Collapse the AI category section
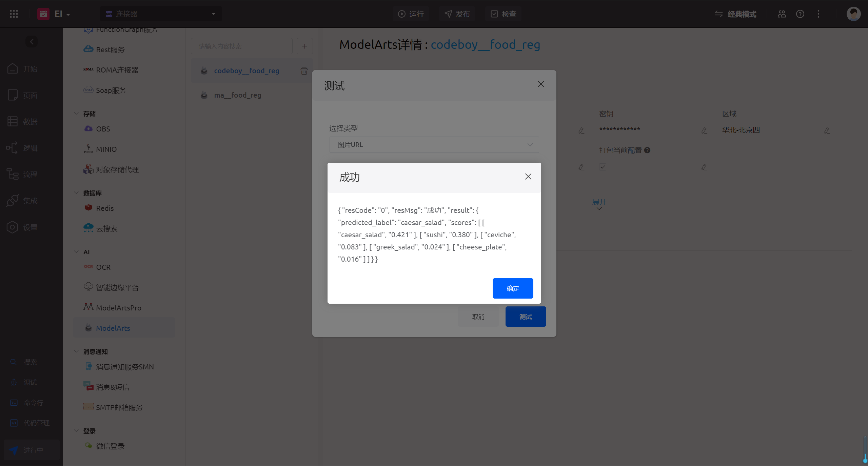This screenshot has width=868, height=466. (76, 252)
